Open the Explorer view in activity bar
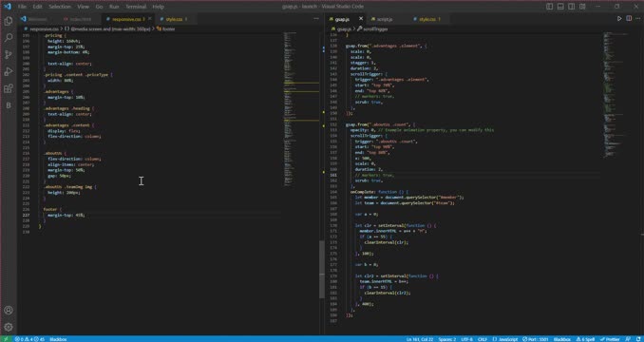The width and height of the screenshot is (644, 342). (9, 21)
